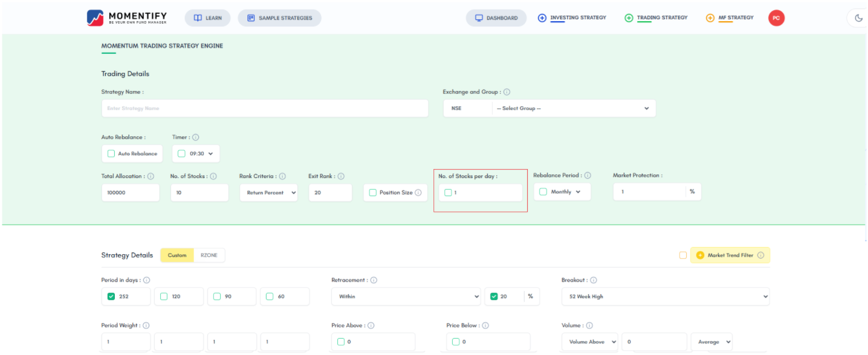This screenshot has width=868, height=355.
Task: Click info icon beside Price Above
Action: tap(371, 325)
